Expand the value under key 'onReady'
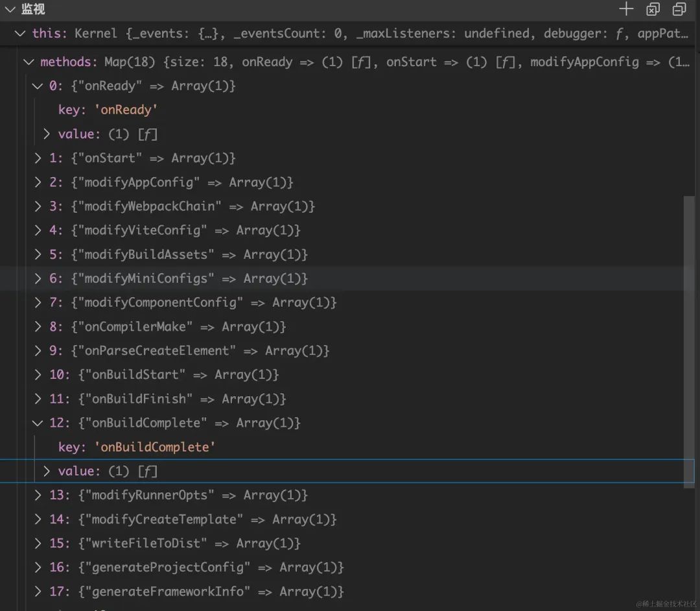This screenshot has height=611, width=700. 47,134
